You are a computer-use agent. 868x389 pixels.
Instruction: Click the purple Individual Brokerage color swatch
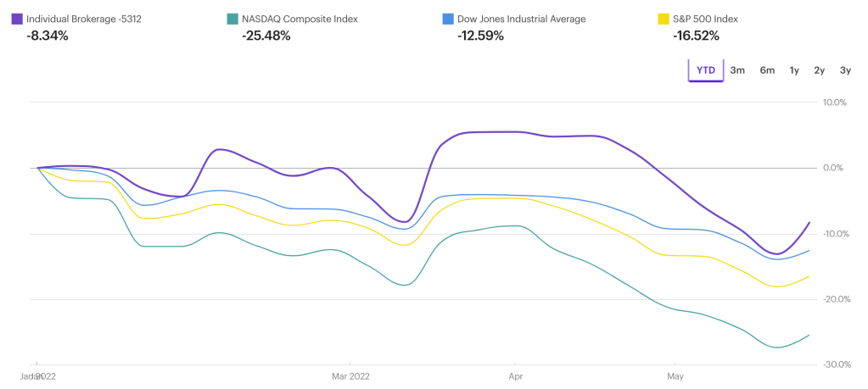[x=17, y=19]
